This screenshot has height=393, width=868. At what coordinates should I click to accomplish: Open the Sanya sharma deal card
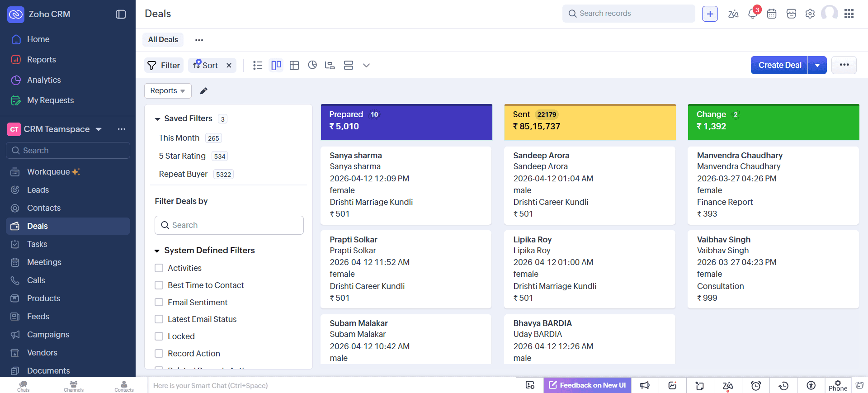pyautogui.click(x=406, y=185)
